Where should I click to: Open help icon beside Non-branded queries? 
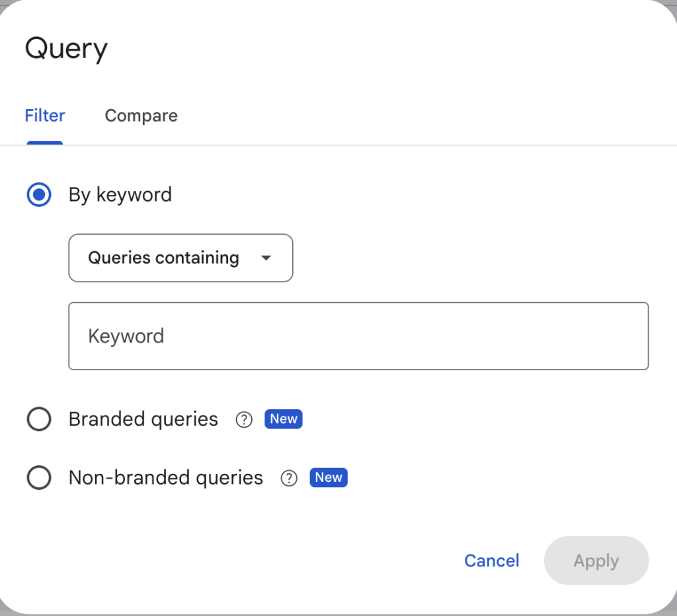click(289, 478)
